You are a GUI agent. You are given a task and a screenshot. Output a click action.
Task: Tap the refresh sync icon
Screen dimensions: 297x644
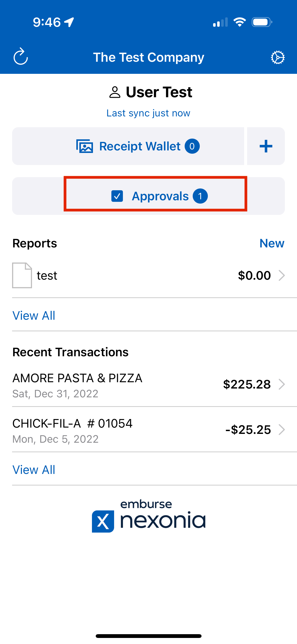click(x=21, y=57)
